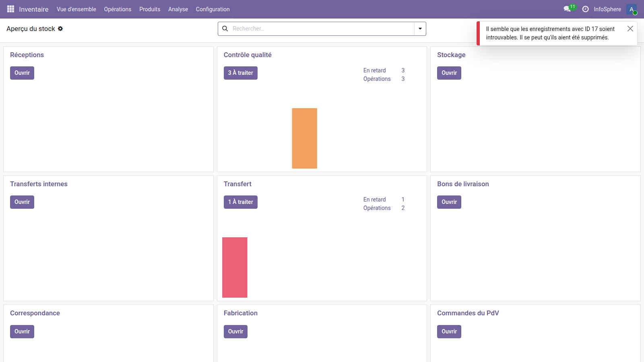Click the messaging conversations icon

(567, 9)
